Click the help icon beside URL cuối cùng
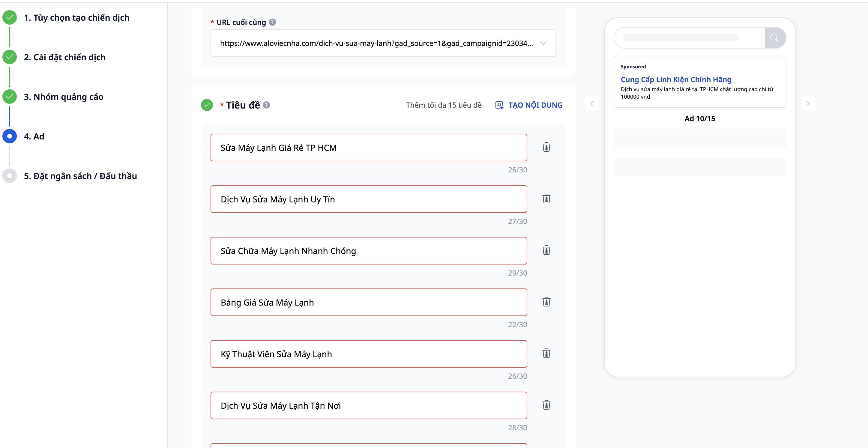The height and width of the screenshot is (448, 868). [272, 22]
